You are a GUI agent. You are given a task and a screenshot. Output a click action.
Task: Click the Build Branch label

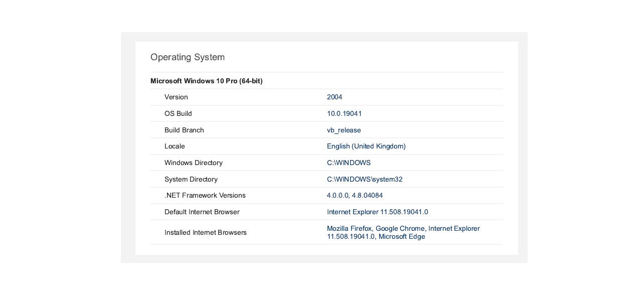pyautogui.click(x=184, y=130)
